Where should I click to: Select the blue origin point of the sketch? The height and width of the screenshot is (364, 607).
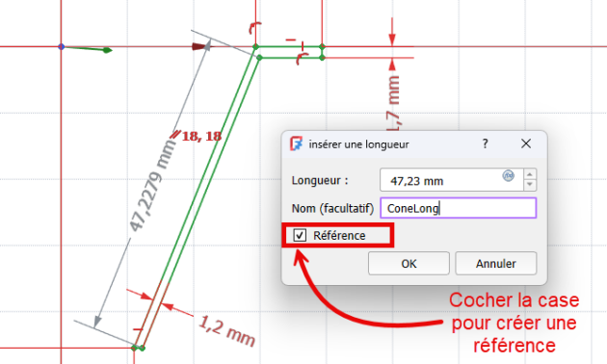[61, 47]
